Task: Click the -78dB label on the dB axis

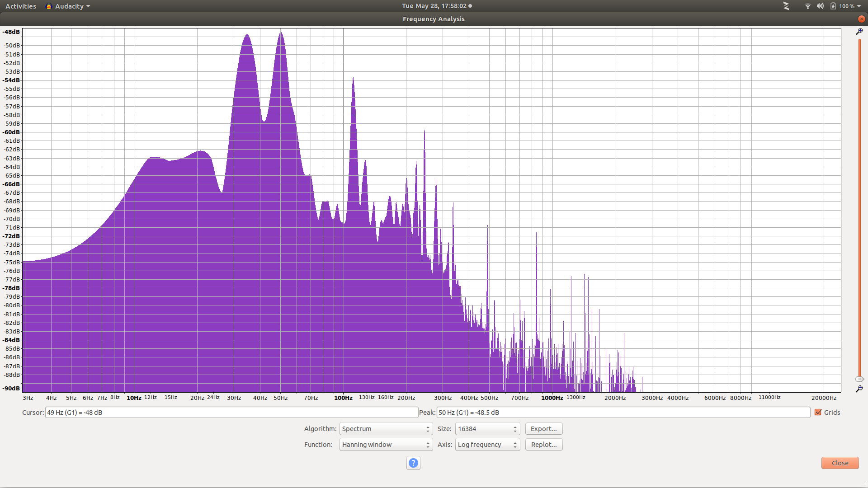Action: 11,288
